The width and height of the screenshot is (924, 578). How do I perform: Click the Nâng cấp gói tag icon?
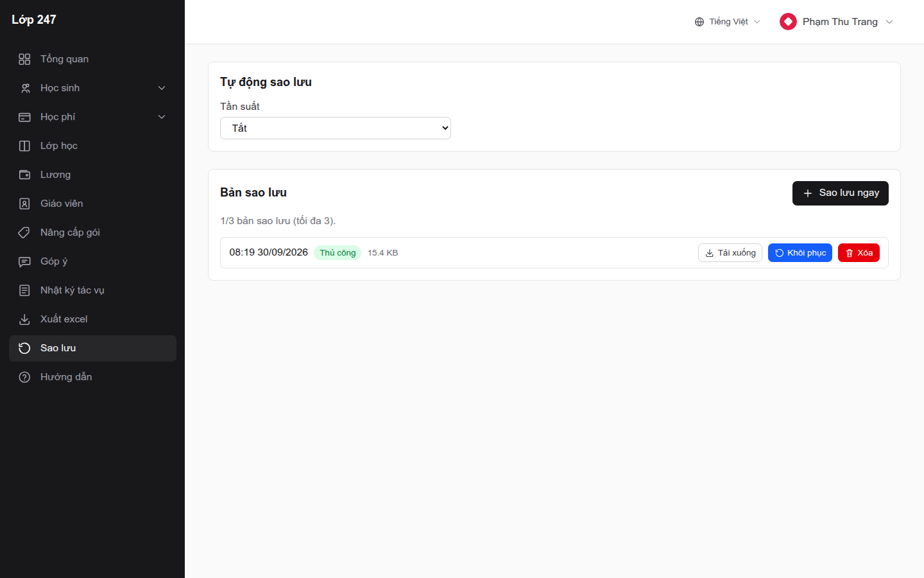(x=24, y=232)
